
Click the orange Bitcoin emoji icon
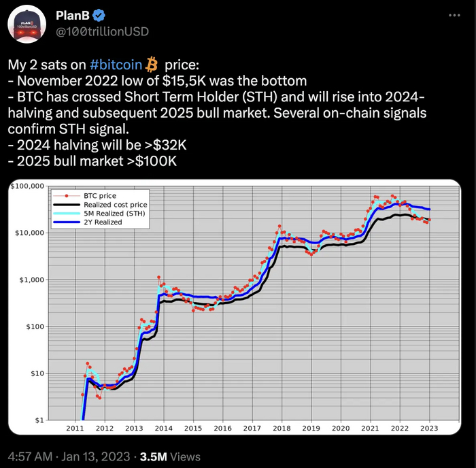click(x=152, y=65)
